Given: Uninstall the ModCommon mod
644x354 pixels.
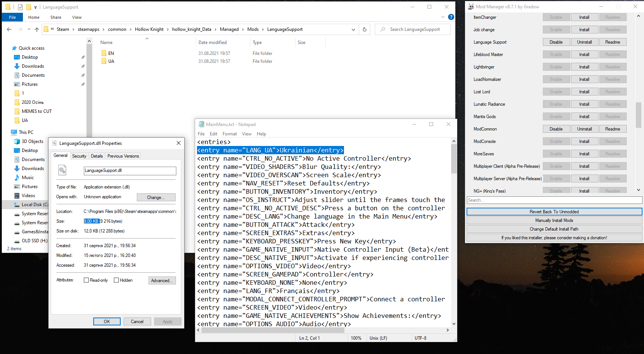Looking at the screenshot, I should (585, 129).
